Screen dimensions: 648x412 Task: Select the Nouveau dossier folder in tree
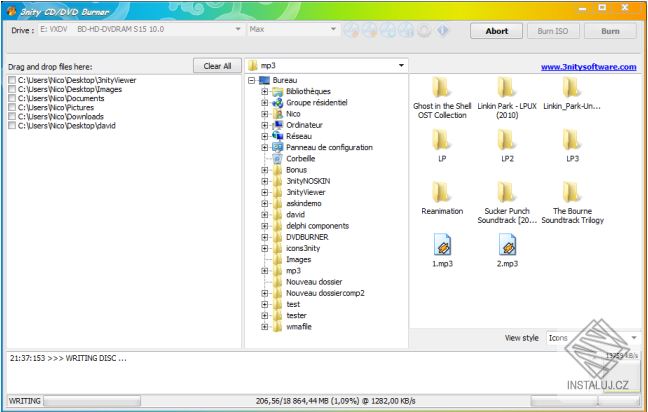click(314, 282)
